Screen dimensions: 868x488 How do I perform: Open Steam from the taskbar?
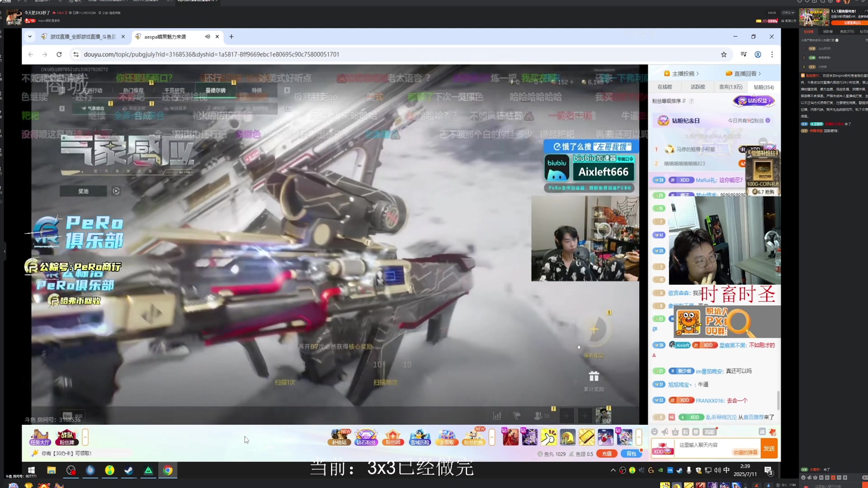pyautogui.click(x=129, y=470)
